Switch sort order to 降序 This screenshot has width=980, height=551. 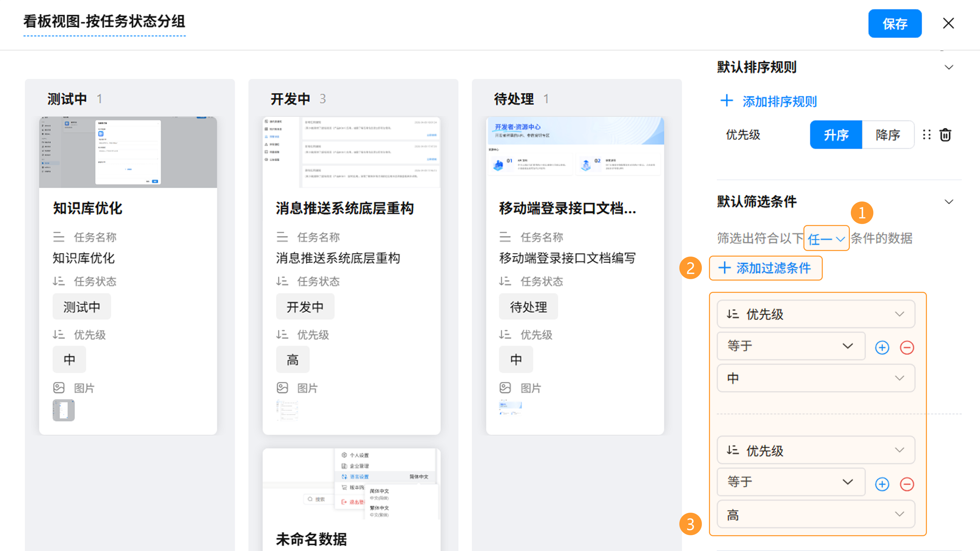[x=888, y=135]
